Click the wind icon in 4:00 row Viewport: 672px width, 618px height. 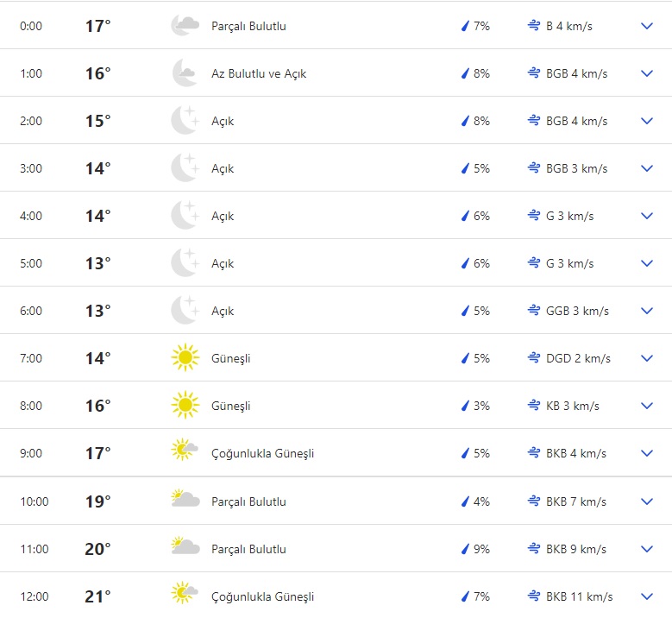point(534,216)
